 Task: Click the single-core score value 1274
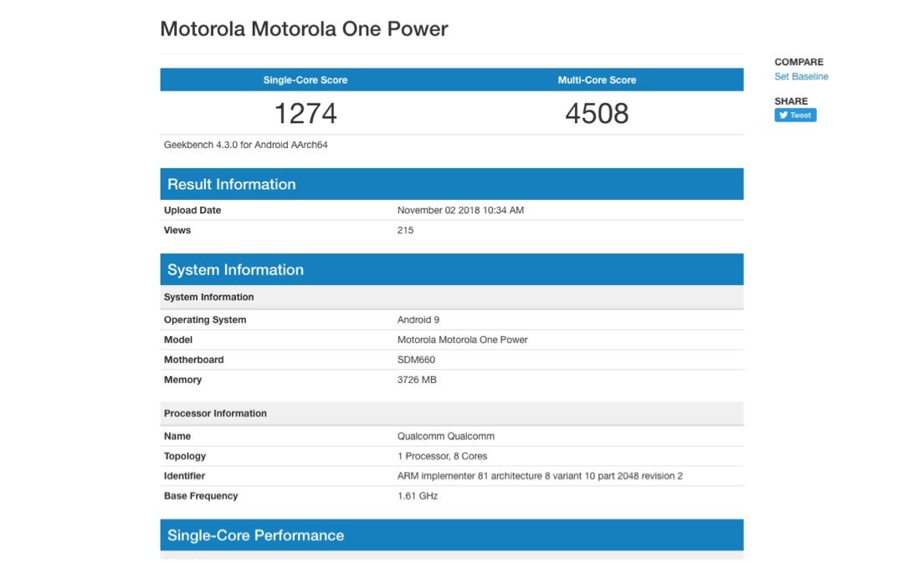coord(305,113)
